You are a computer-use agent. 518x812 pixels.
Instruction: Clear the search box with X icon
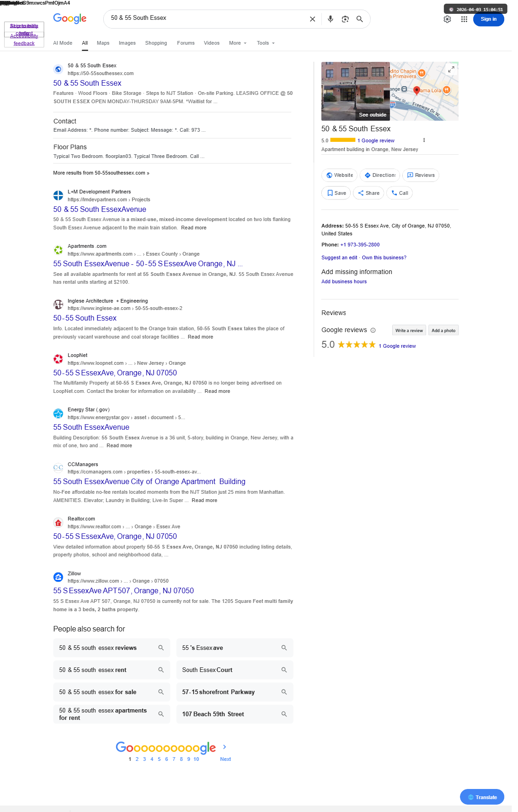pos(312,19)
